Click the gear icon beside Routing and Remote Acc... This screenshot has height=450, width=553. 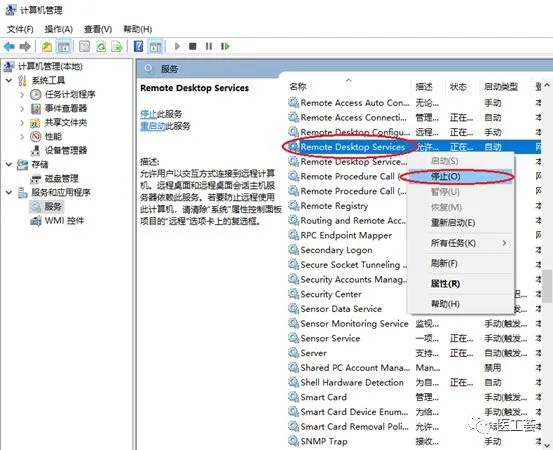[x=293, y=220]
